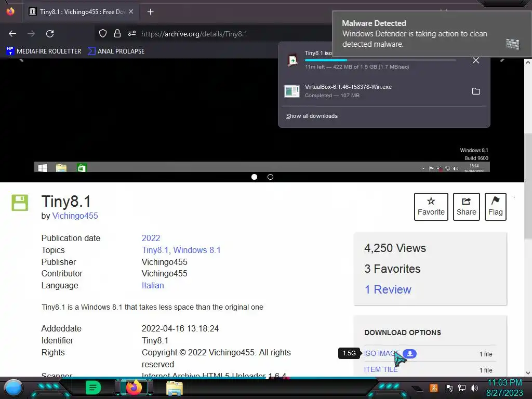This screenshot has width=532, height=399.
Task: Click the Firefox taskbar icon
Action: coord(134,388)
